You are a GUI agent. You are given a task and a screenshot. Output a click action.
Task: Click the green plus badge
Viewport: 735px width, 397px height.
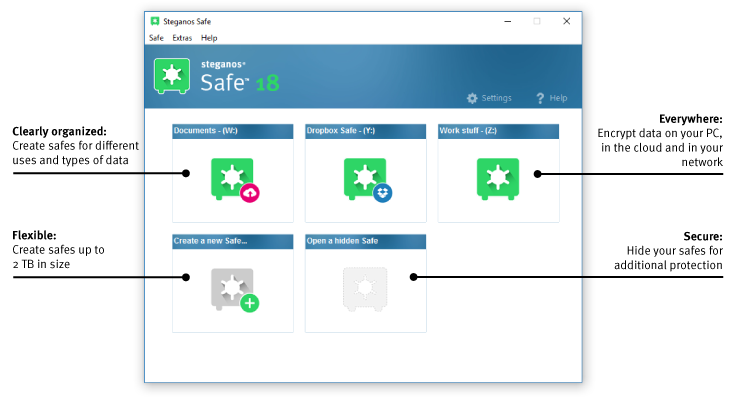click(x=250, y=303)
